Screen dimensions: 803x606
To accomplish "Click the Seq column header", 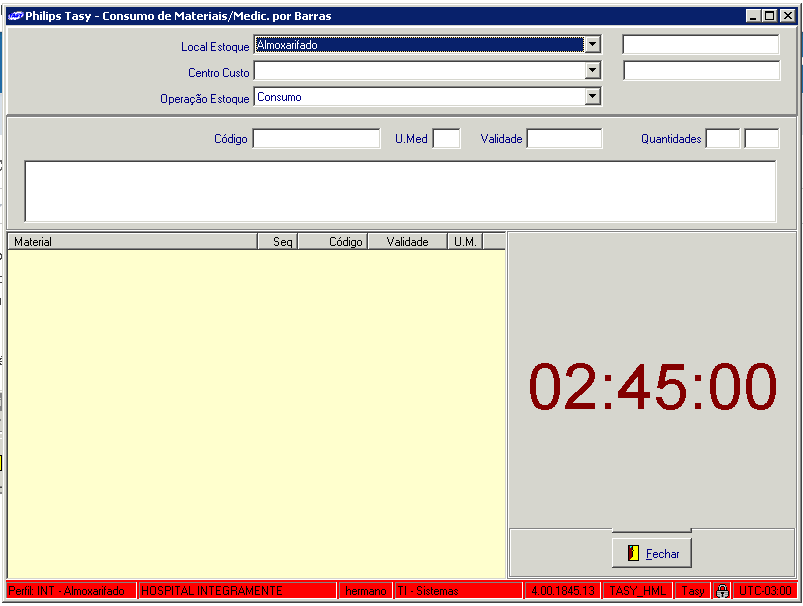I will click(x=278, y=242).
